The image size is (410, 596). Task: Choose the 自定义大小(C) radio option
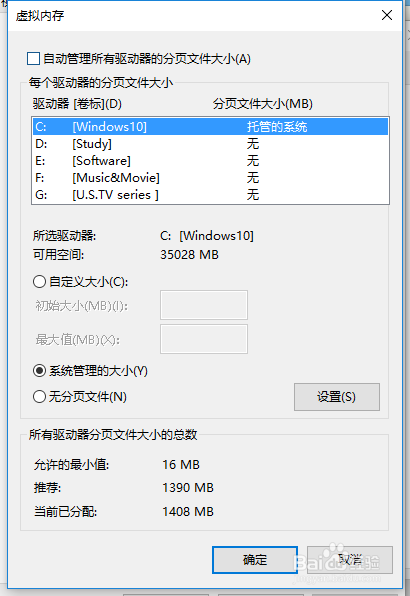click(x=39, y=282)
